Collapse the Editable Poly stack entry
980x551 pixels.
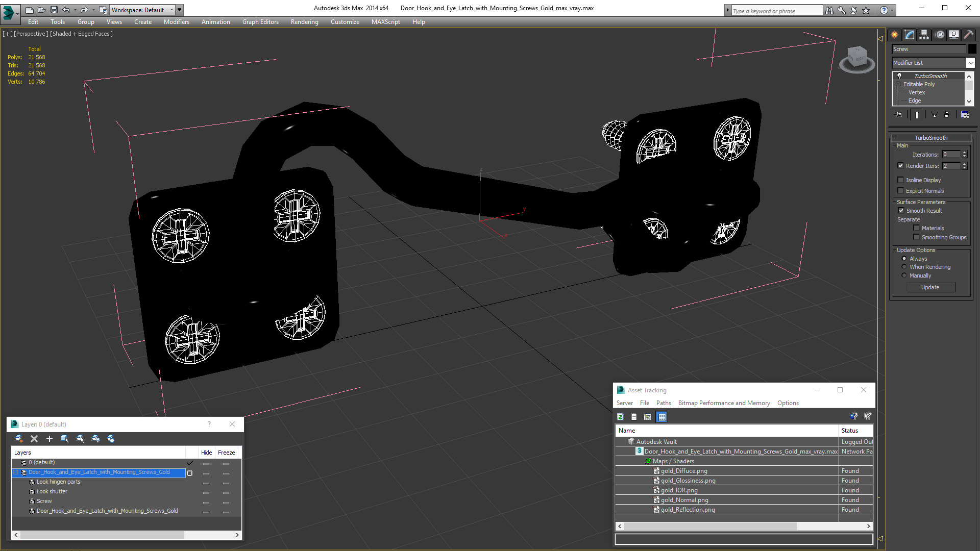pos(898,84)
